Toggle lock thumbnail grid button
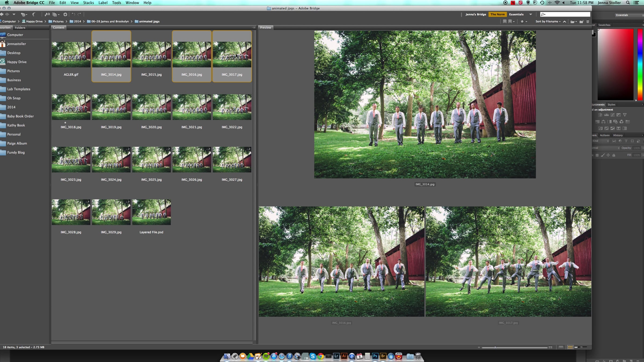The width and height of the screenshot is (644, 362). (561, 347)
